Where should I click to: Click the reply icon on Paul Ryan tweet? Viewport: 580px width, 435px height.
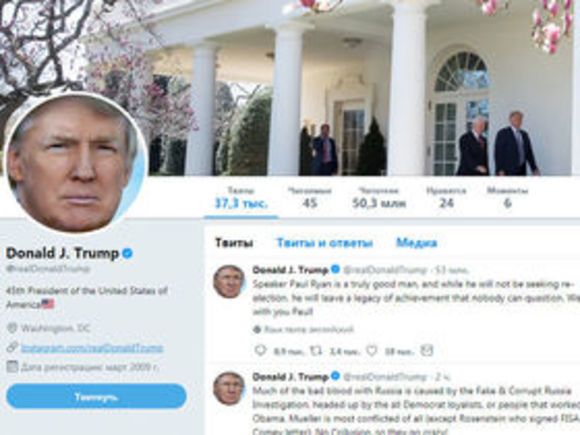[260, 350]
